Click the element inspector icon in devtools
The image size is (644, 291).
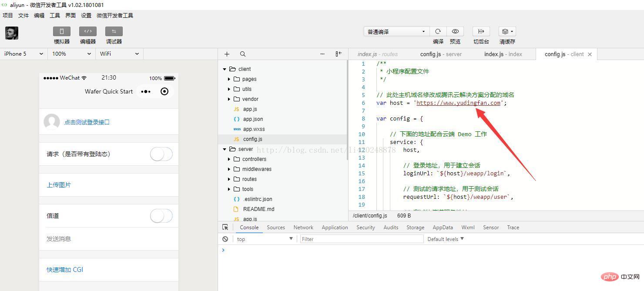pyautogui.click(x=225, y=227)
